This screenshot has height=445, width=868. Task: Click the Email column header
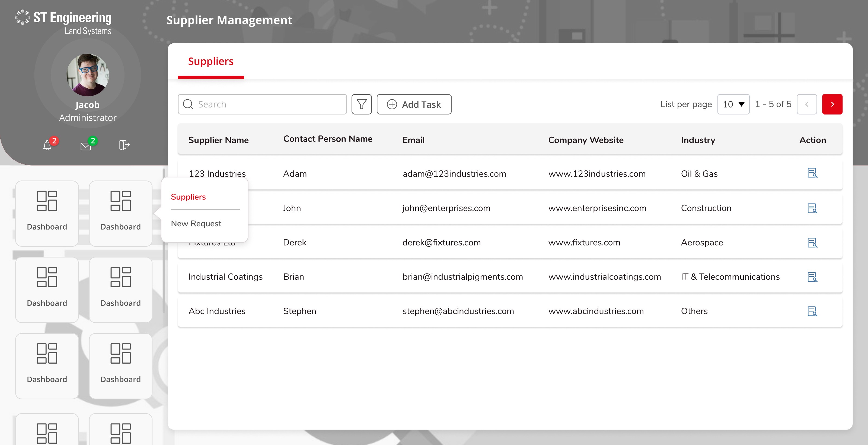[413, 140]
